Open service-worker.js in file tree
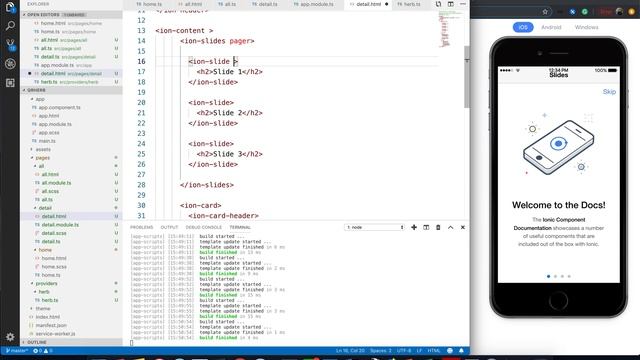 coord(56,333)
